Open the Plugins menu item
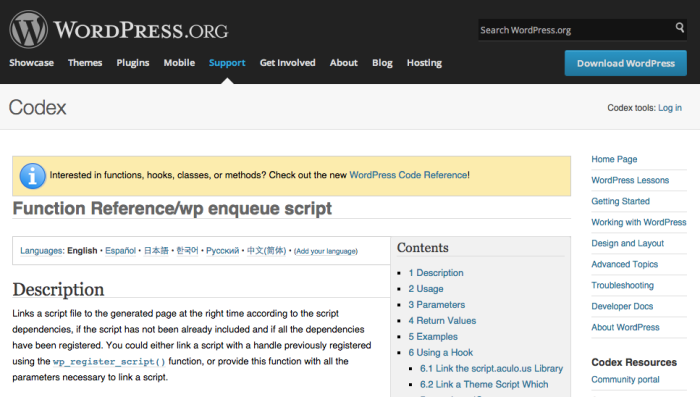Viewport: 700px width, 397px height. [x=133, y=63]
